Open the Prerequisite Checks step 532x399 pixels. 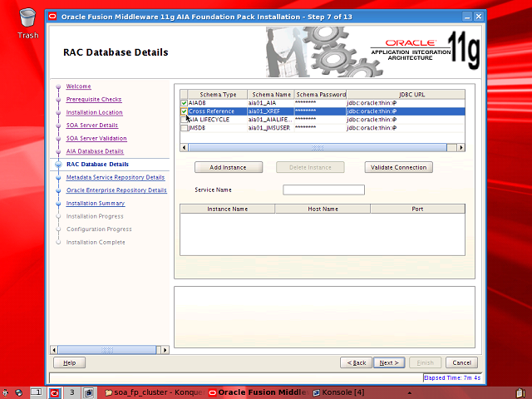[94, 99]
